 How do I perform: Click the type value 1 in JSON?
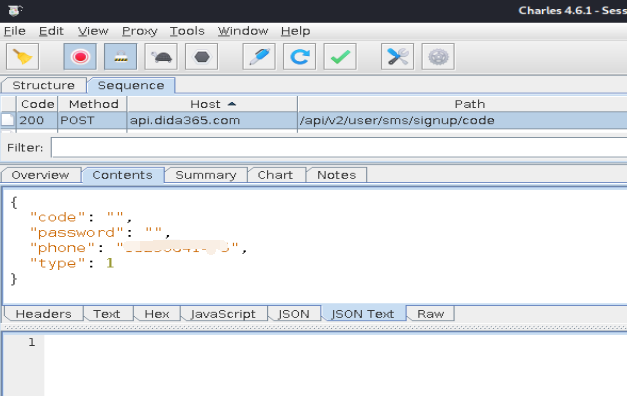click(110, 264)
